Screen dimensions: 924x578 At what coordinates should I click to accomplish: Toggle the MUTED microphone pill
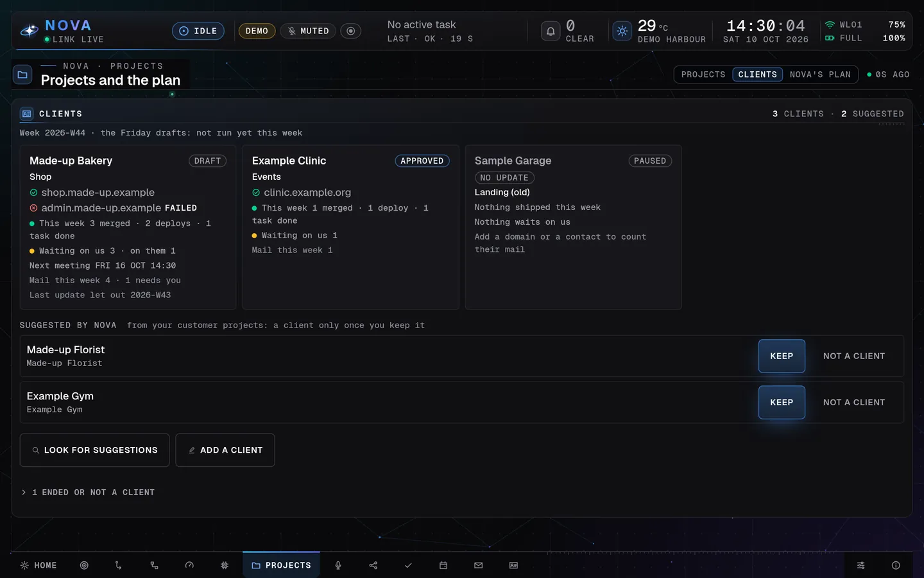click(x=308, y=31)
